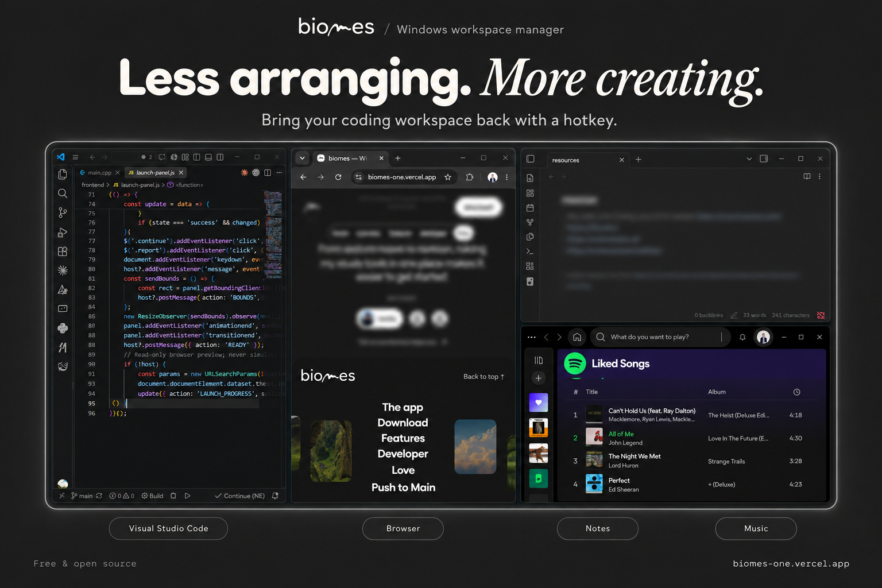Viewport: 882px width, 588px height.
Task: Open the Search view in VS Code activity bar
Action: 63,194
